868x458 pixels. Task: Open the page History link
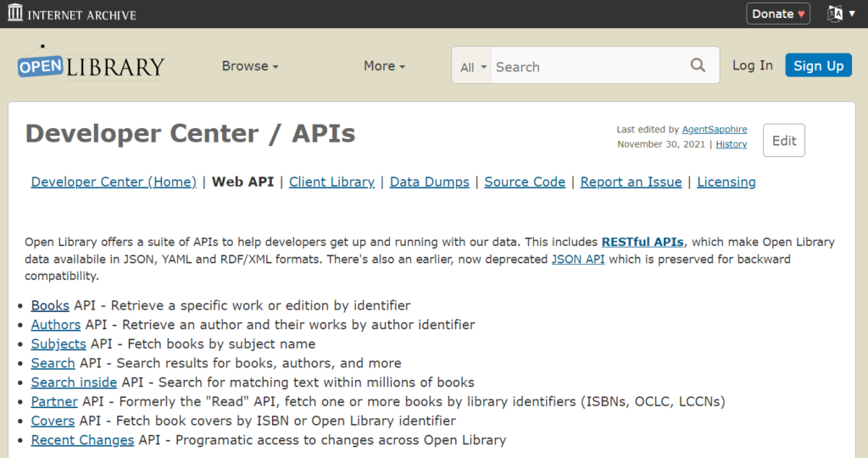point(732,144)
